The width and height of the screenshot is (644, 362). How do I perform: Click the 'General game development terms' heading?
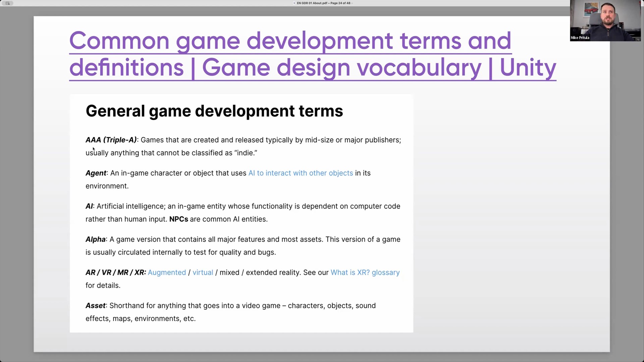pyautogui.click(x=214, y=111)
